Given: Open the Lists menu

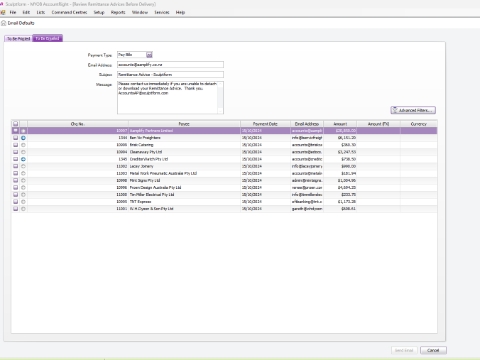Looking at the screenshot, I should click(x=41, y=12).
